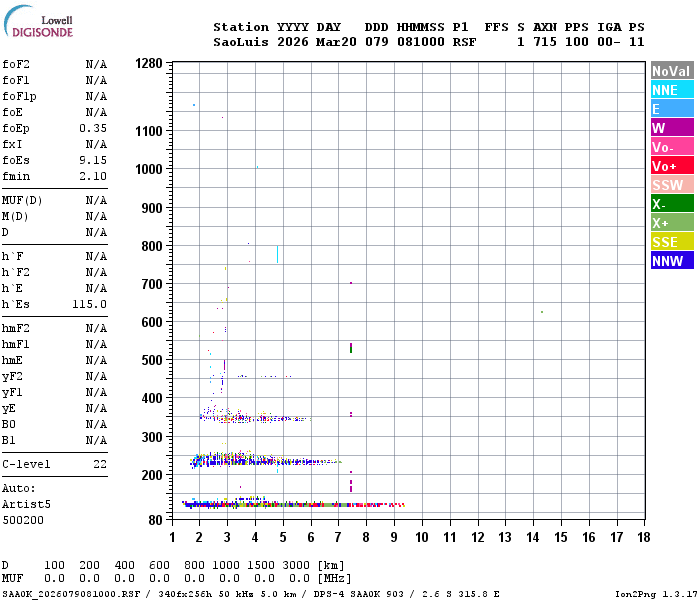Click the foEs value 9.15
Image resolution: width=700 pixels, height=600 pixels.
(x=93, y=160)
